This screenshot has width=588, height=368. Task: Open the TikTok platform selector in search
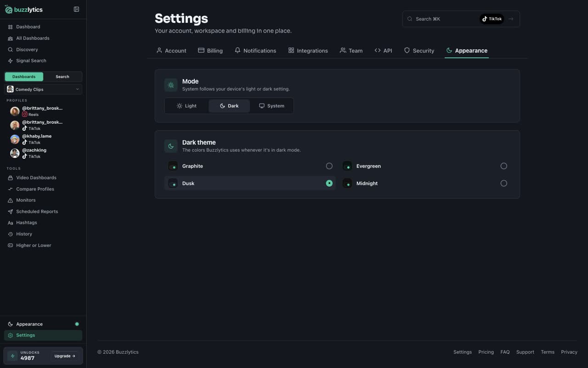tap(492, 19)
